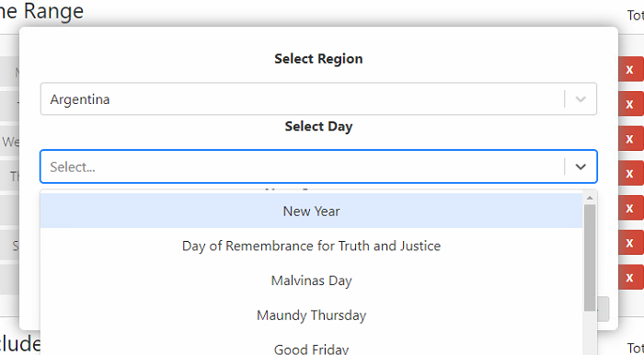Screen dimensions: 644x355
Task: Click the scroll-up arrow of holiday list
Action: [x=590, y=198]
